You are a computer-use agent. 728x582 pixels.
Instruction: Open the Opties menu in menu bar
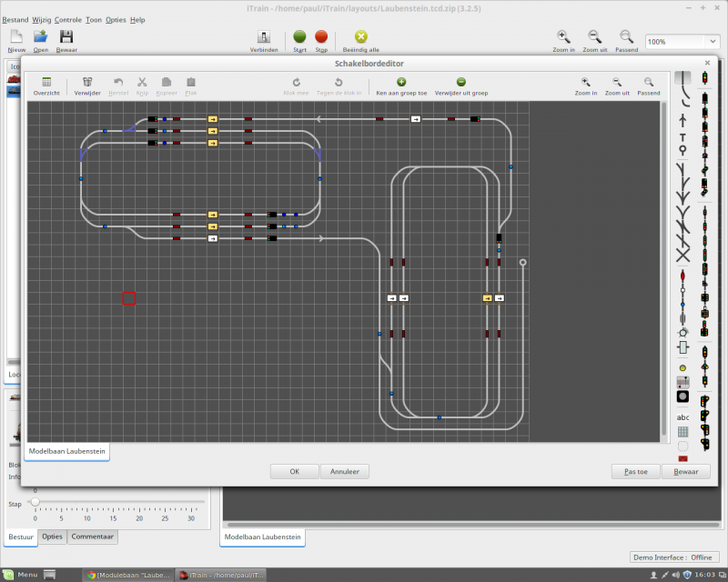(x=116, y=20)
